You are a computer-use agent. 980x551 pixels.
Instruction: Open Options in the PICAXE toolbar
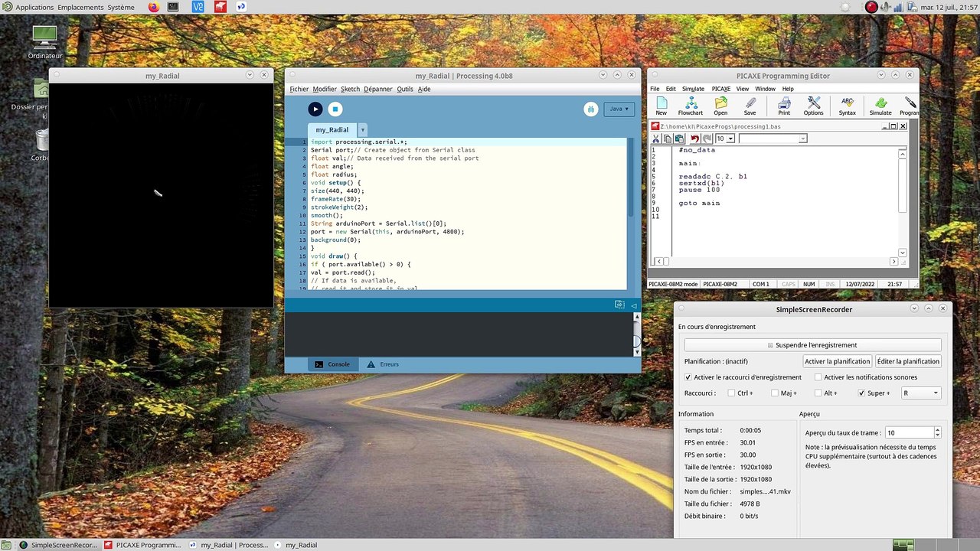[x=813, y=106]
